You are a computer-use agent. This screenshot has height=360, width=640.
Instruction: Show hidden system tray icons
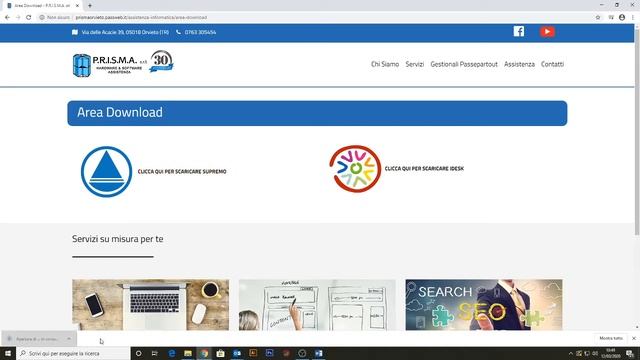tap(571, 353)
